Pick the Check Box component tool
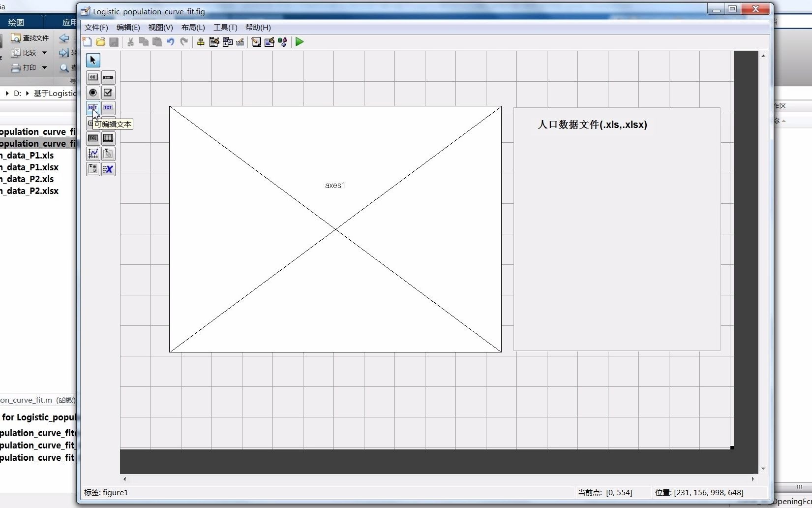This screenshot has height=508, width=812. coord(108,93)
